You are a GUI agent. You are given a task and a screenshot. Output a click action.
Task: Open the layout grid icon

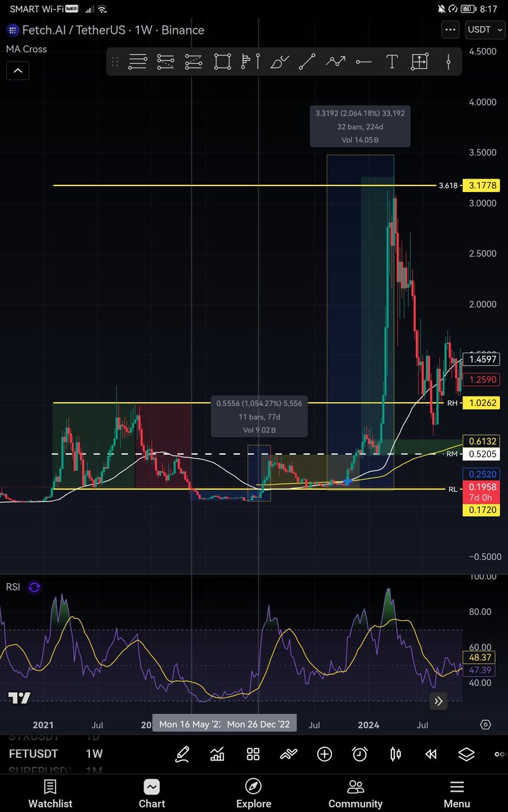(x=253, y=754)
